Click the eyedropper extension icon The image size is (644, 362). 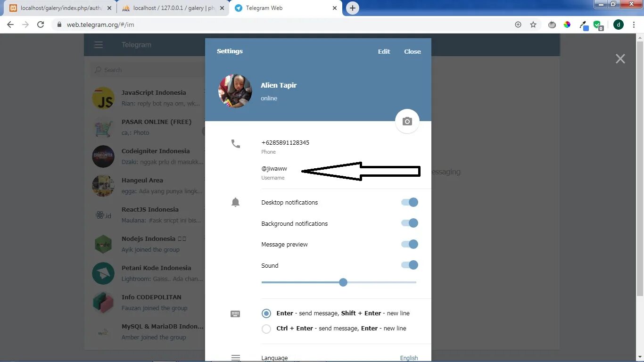pos(583,25)
